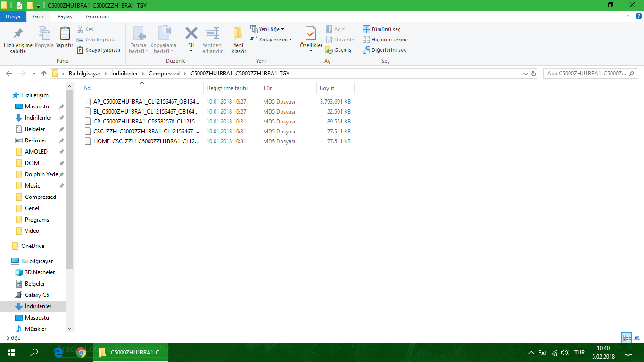The width and height of the screenshot is (644, 362).
Task: Select the AP_C5000ZHU1BRA1 MD5 file
Action: 141,101
